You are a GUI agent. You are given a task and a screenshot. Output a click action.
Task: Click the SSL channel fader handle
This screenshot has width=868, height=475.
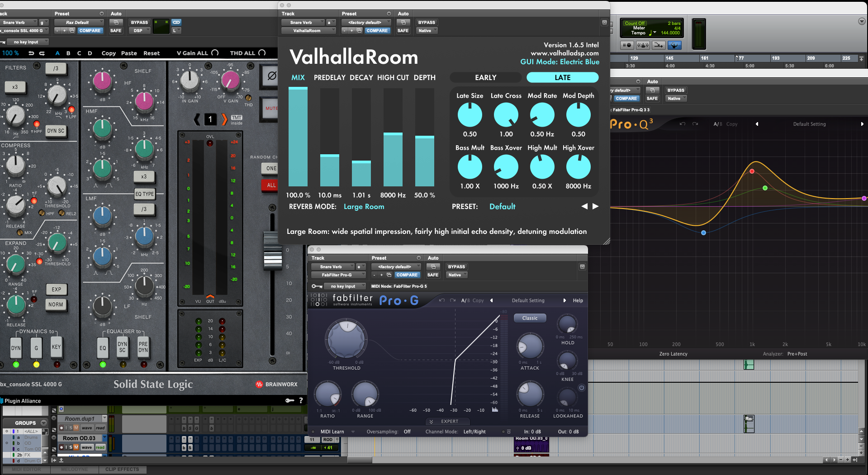272,251
